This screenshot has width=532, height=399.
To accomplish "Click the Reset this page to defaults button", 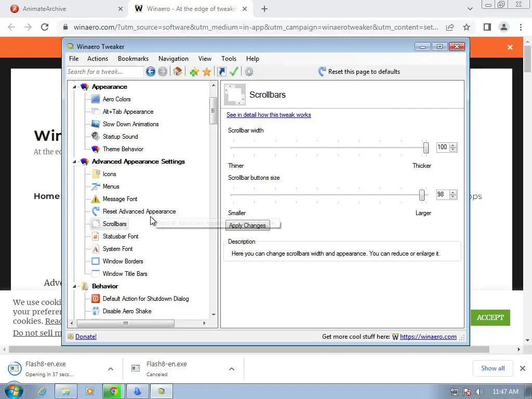I will 360,72.
